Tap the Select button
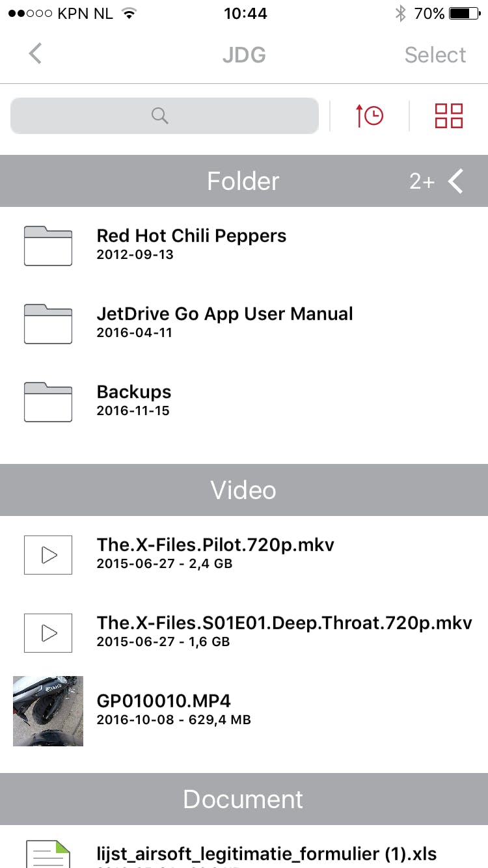The height and width of the screenshot is (868, 488). click(435, 55)
